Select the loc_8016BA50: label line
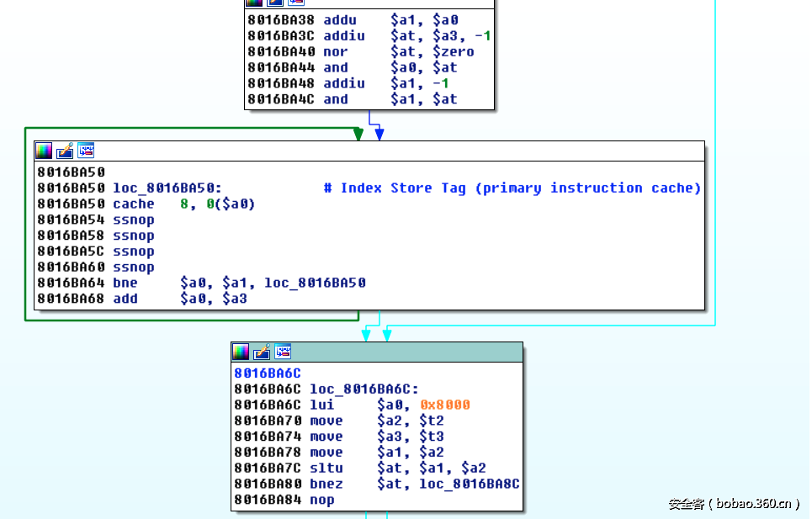 [167, 188]
